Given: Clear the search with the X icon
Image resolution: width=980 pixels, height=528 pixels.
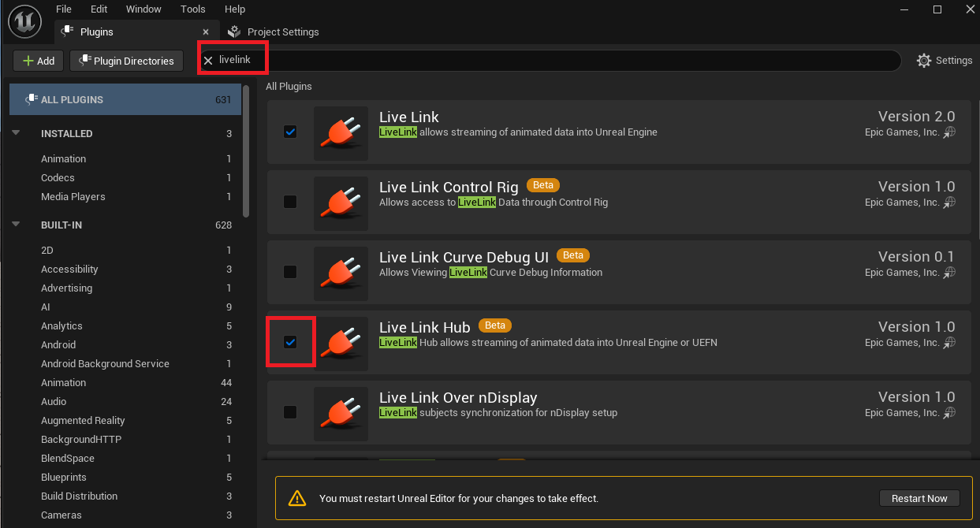Looking at the screenshot, I should click(x=208, y=61).
